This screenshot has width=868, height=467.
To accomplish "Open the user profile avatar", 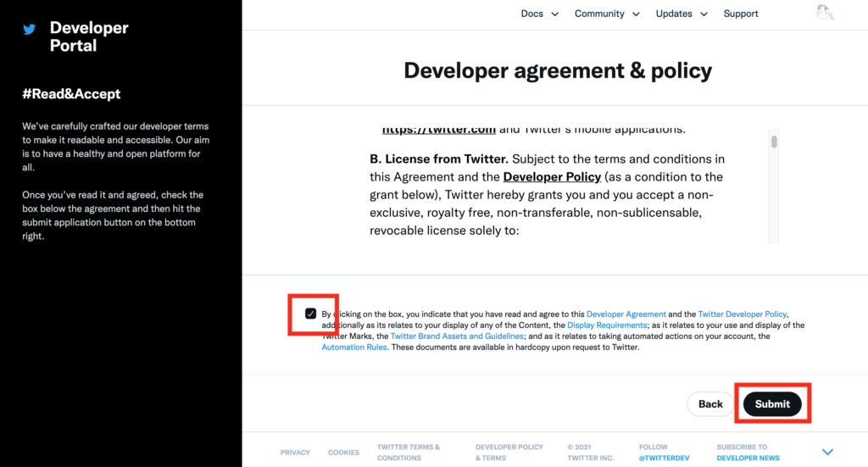I will pyautogui.click(x=824, y=13).
